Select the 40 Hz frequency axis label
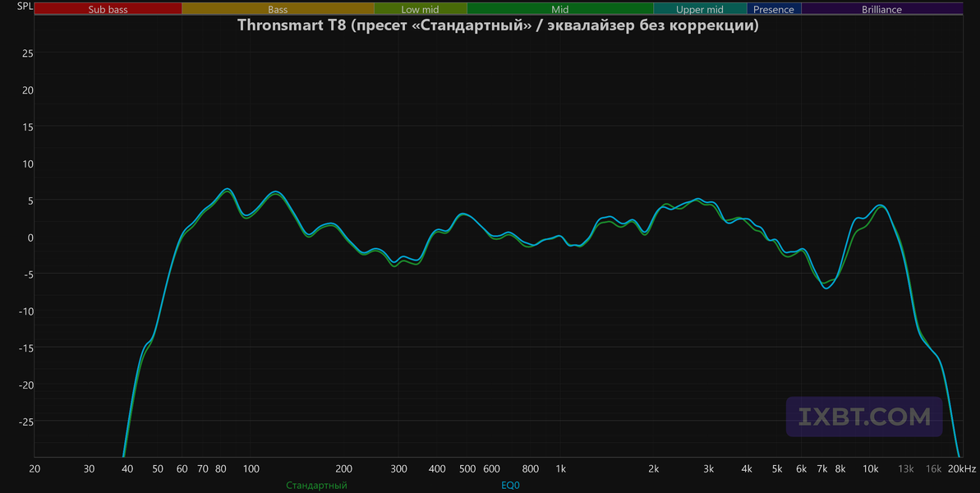This screenshot has height=493, width=980. click(x=127, y=469)
